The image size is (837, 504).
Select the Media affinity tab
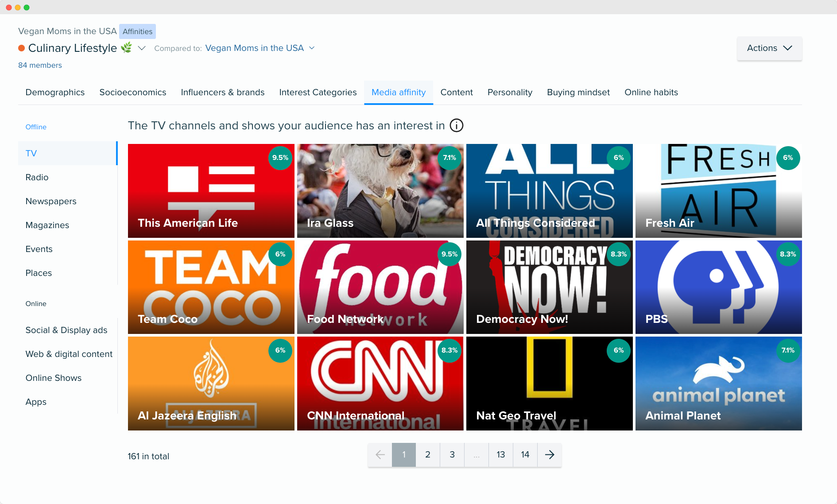[x=399, y=92]
